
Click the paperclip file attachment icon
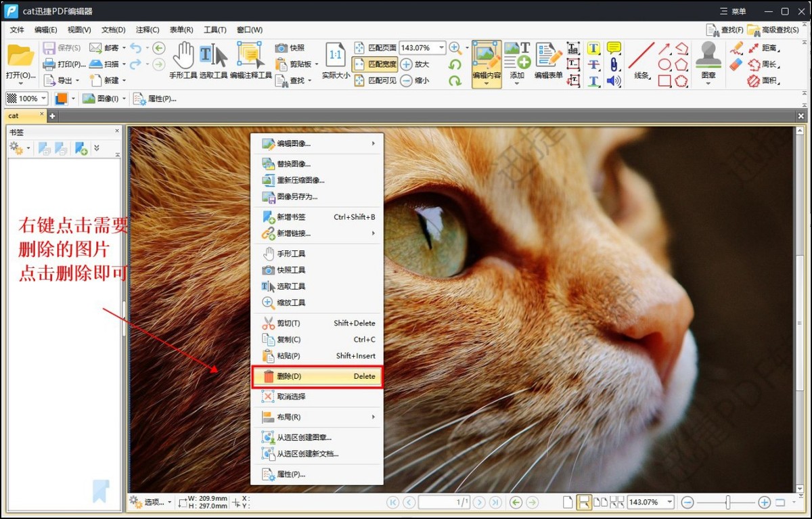[x=614, y=64]
